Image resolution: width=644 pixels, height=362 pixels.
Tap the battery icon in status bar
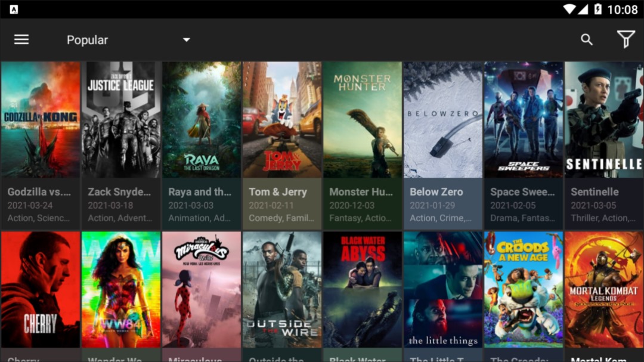pos(598,10)
